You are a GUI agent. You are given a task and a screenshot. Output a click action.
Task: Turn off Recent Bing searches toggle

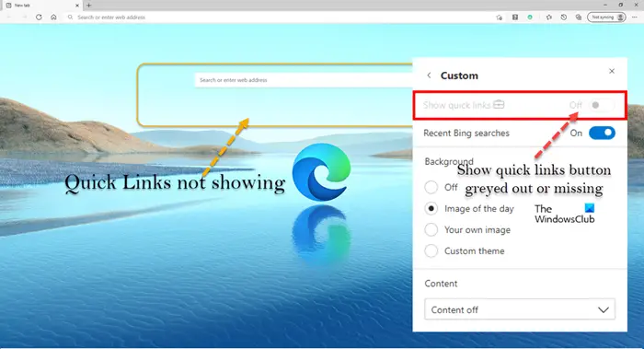pyautogui.click(x=602, y=133)
